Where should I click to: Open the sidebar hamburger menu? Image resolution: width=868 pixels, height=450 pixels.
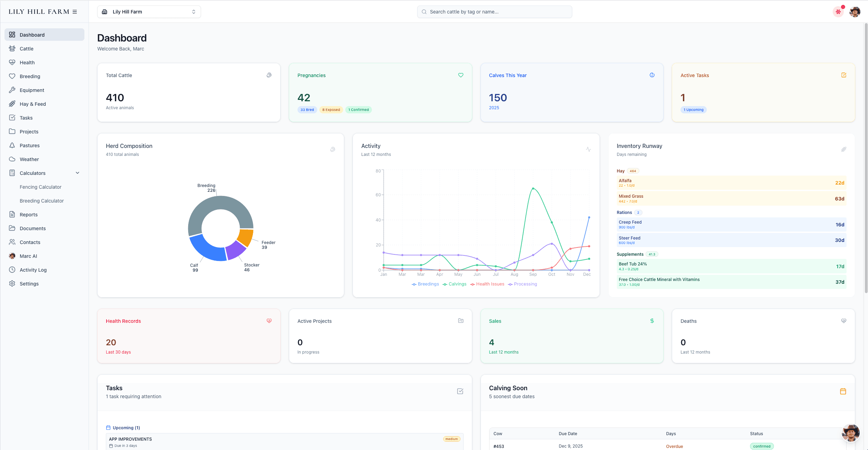point(75,11)
